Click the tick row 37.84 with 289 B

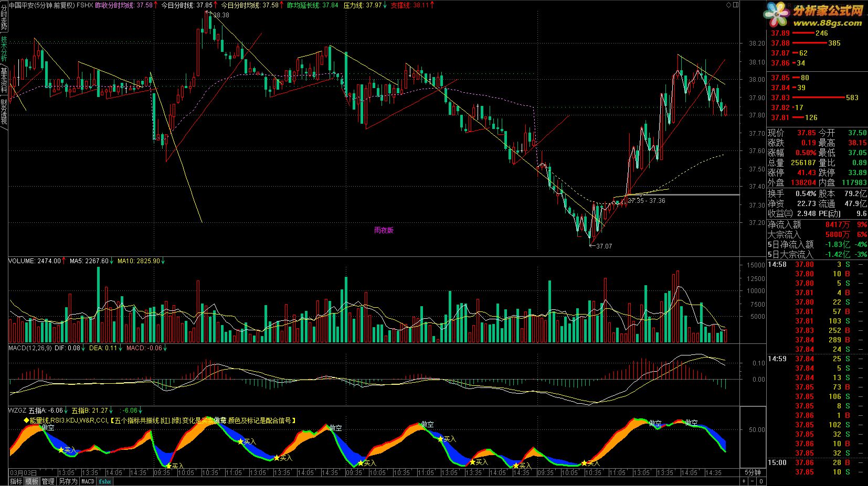tap(817, 340)
